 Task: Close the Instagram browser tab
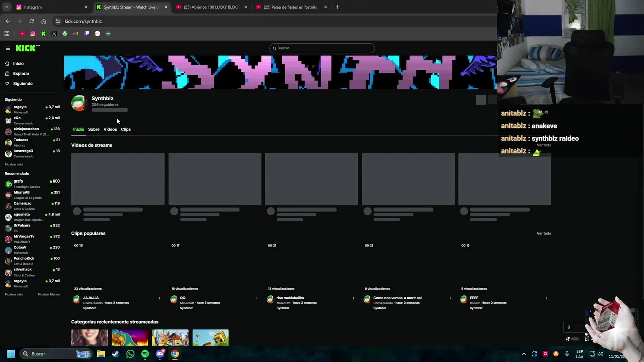pos(86,7)
